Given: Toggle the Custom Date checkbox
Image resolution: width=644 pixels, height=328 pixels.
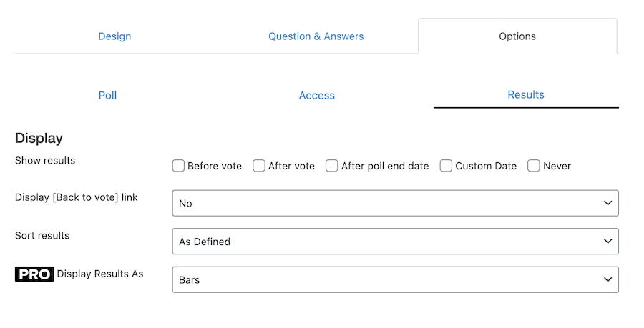Looking at the screenshot, I should tap(446, 166).
